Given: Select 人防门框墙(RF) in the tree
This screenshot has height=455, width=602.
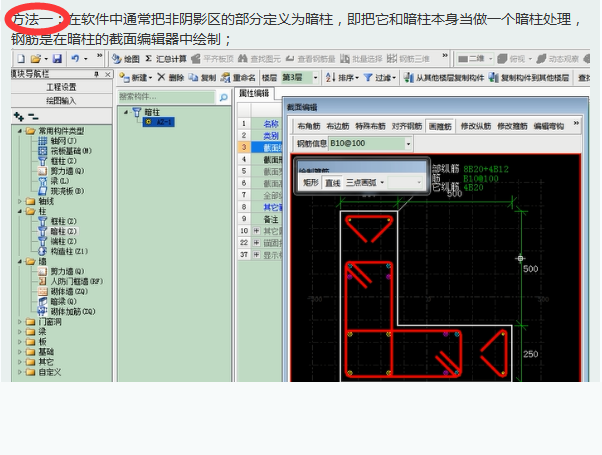Looking at the screenshot, I should pos(71,281).
